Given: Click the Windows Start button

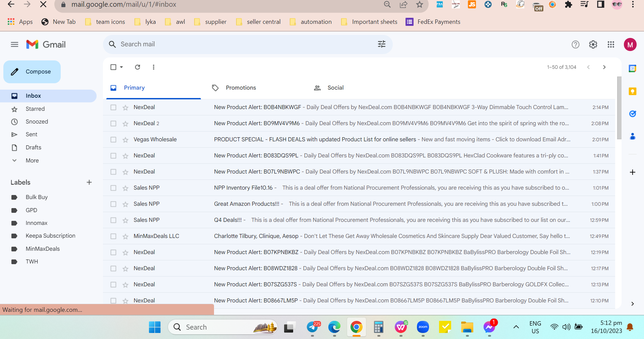Looking at the screenshot, I should 155,327.
